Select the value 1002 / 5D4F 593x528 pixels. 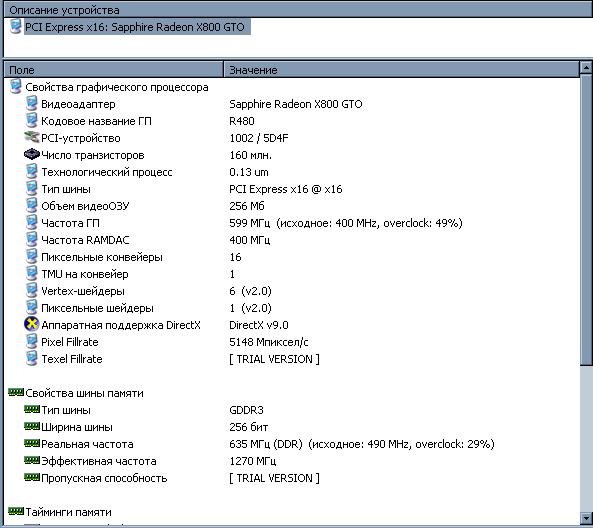pos(259,138)
